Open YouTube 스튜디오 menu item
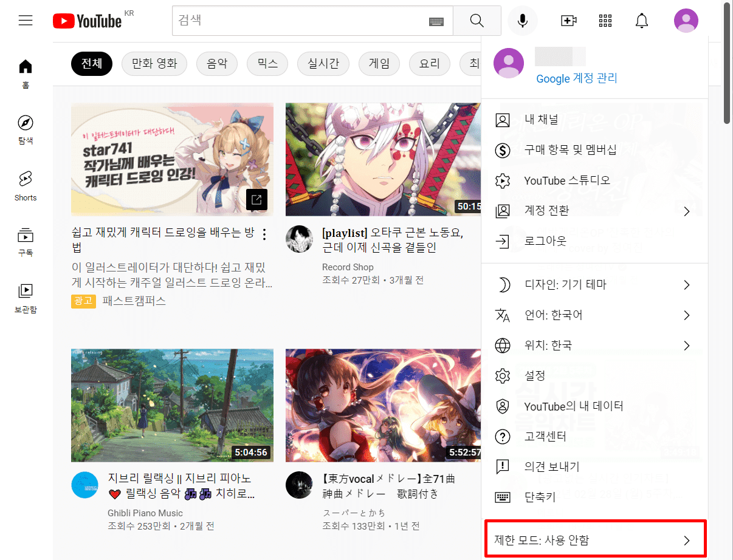This screenshot has height=560, width=733. click(594, 180)
